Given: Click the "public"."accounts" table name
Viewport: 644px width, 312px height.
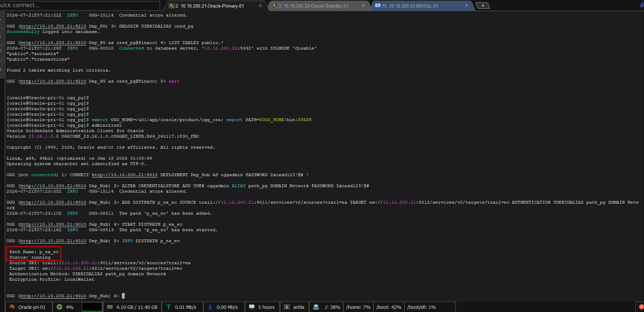Looking at the screenshot, I should click(x=33, y=54).
